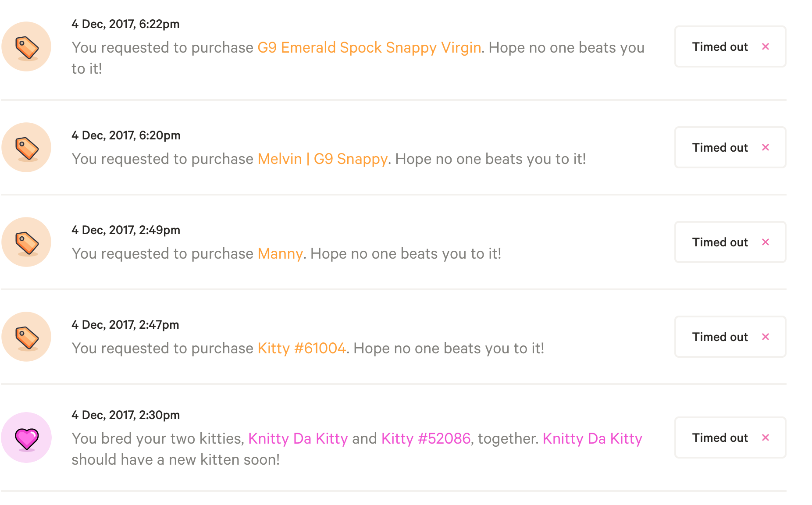Open the Melvin | G9 Snappy kitty link

point(322,159)
